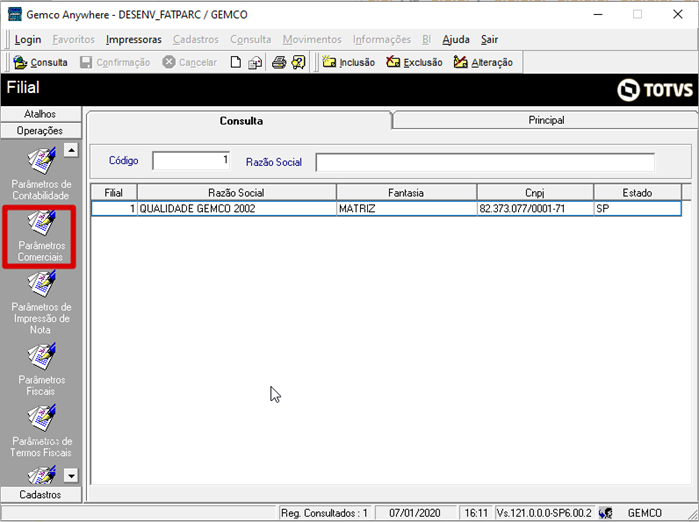Open Parâmetros de Contabilidade operation
Image resolution: width=699 pixels, height=522 pixels.
point(41,173)
